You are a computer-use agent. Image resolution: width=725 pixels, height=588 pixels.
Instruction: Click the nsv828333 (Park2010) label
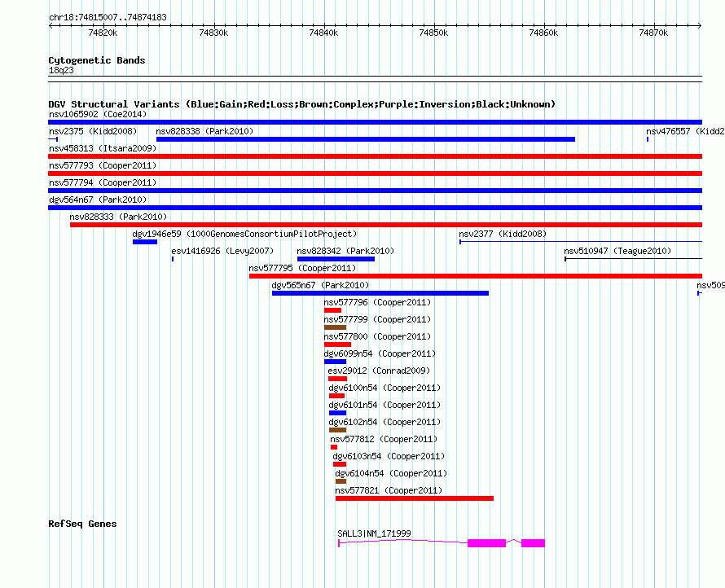coord(118,217)
